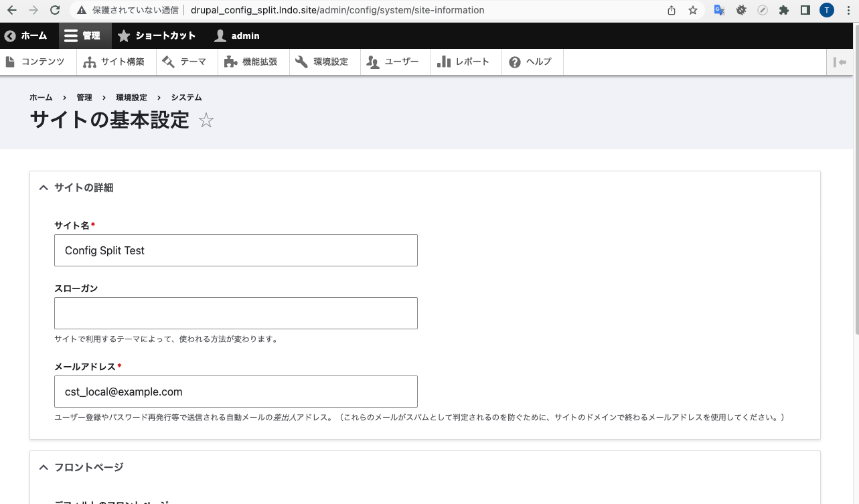This screenshot has height=504, width=859.
Task: Open the 管理 (Manage) menu
Action: [x=84, y=35]
